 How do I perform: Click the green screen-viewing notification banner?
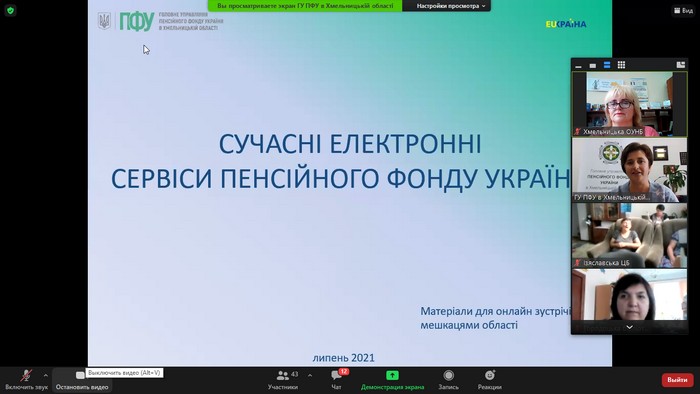[305, 6]
